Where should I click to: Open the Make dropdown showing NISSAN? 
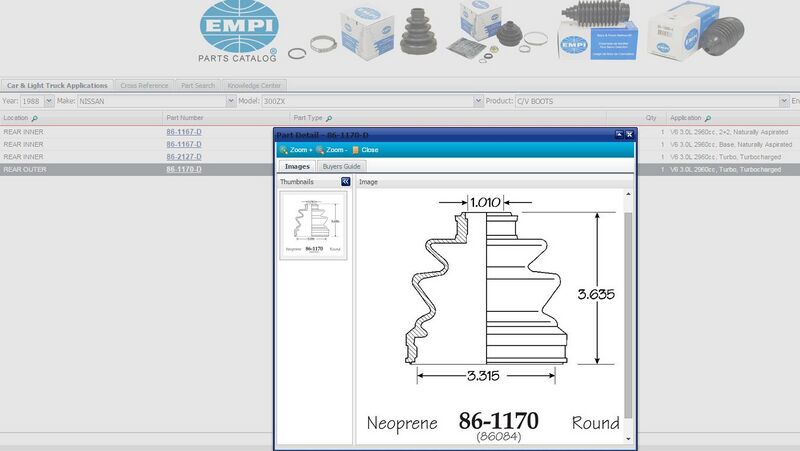pos(231,101)
